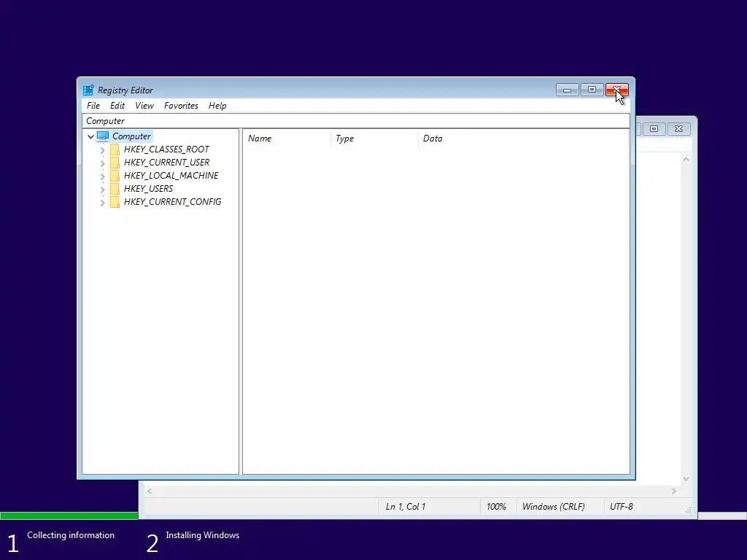This screenshot has width=747, height=560.
Task: Open the Edit menu
Action: tap(117, 106)
